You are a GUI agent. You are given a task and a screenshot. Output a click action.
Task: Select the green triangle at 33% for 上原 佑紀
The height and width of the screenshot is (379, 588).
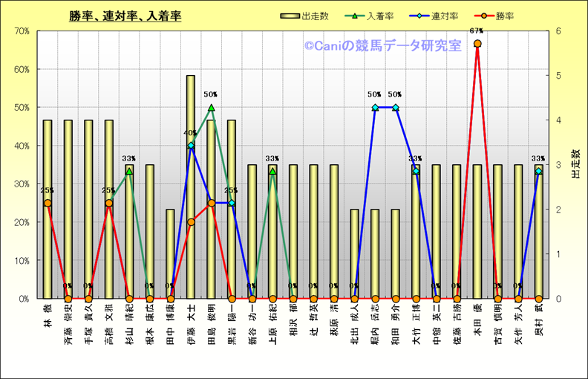272,171
